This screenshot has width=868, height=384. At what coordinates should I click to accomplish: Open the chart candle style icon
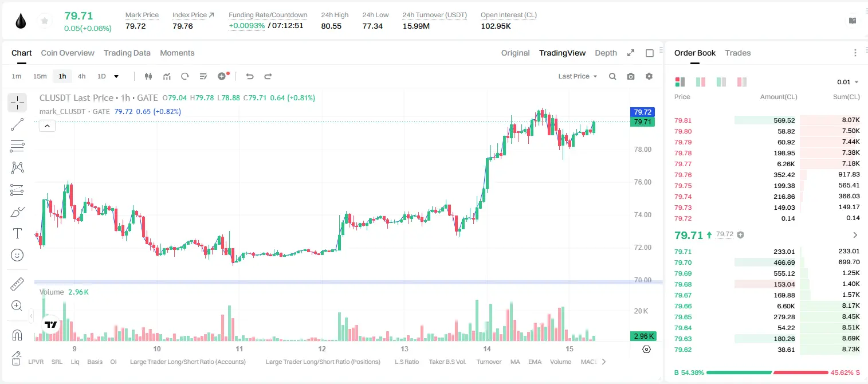(x=148, y=76)
